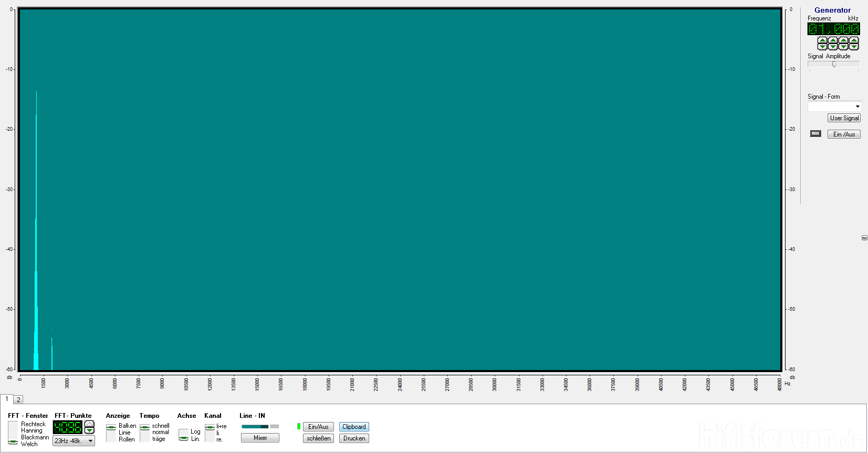This screenshot has height=453, width=868.
Task: Select the Rechteck window option
Action: pyautogui.click(x=33, y=424)
